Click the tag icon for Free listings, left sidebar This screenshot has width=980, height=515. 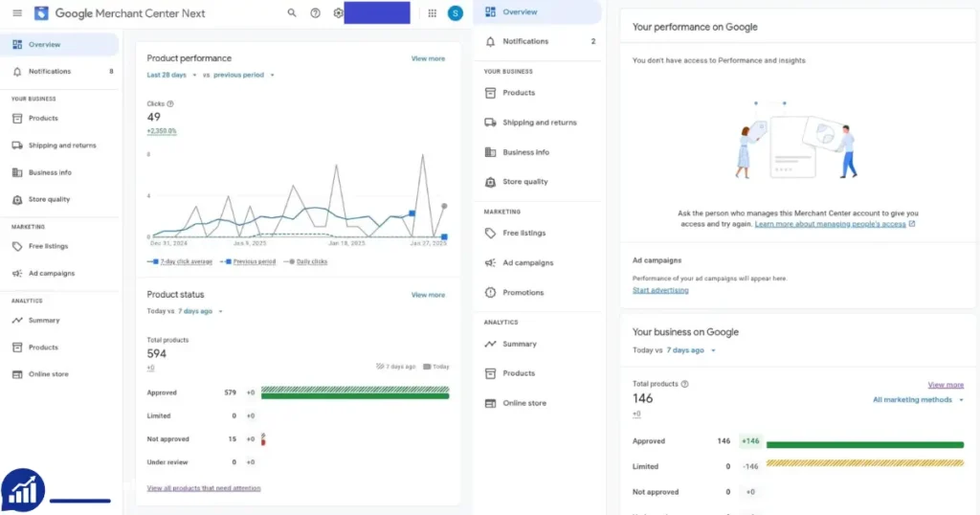coord(17,246)
